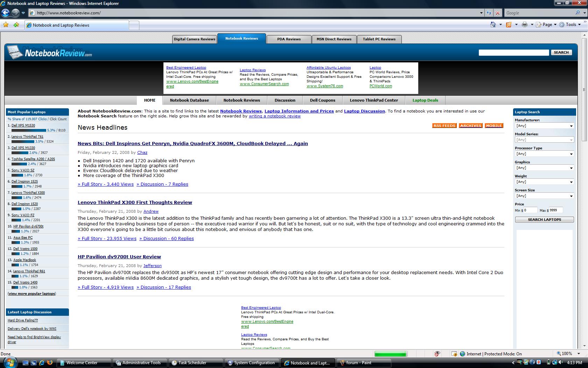Launch Internet Explorer from quick launch
588x368 pixels.
42,363
